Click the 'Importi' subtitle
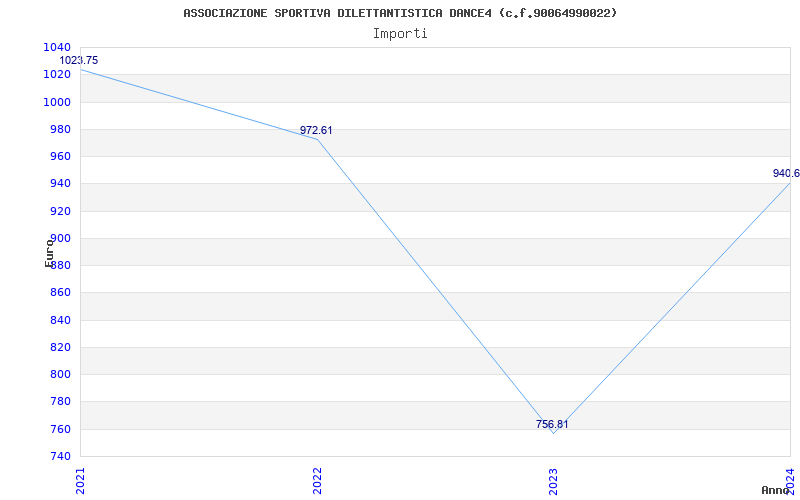 point(400,34)
